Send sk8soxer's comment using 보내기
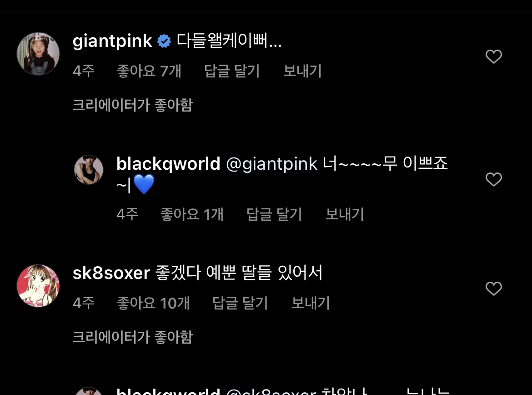Image resolution: width=532 pixels, height=395 pixels. pos(311,303)
